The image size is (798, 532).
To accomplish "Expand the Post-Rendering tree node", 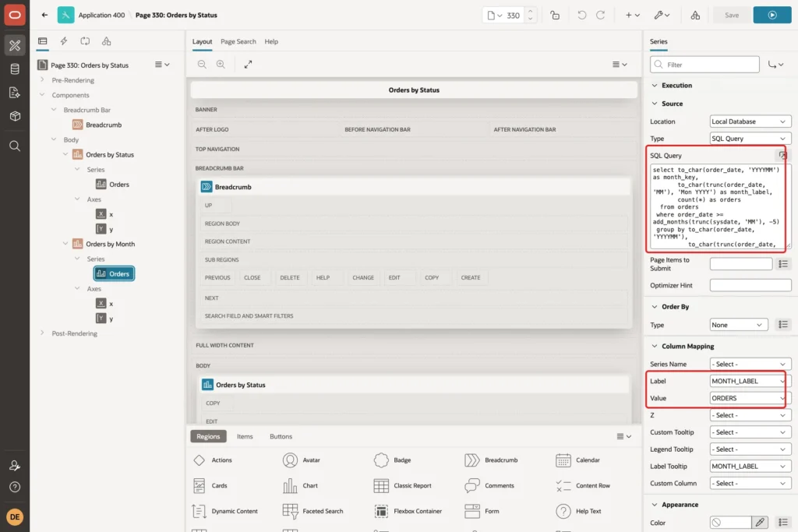I will coord(42,333).
